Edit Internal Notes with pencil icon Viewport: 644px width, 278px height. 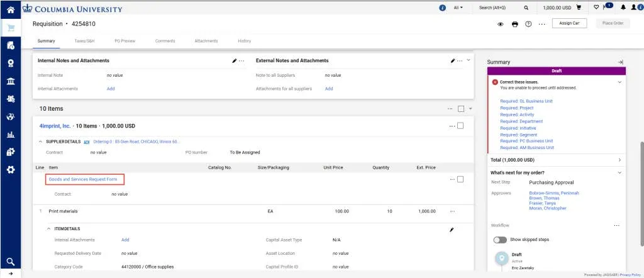pos(234,61)
